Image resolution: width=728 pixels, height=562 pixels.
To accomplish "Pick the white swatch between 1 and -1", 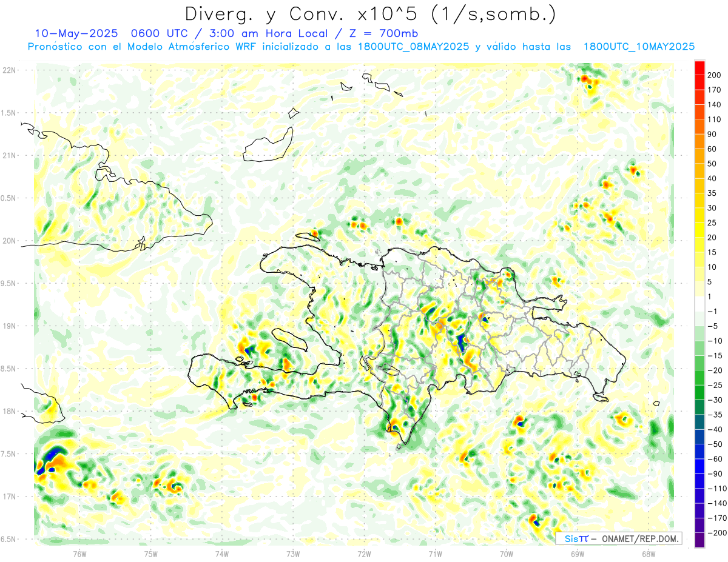I will tap(699, 304).
